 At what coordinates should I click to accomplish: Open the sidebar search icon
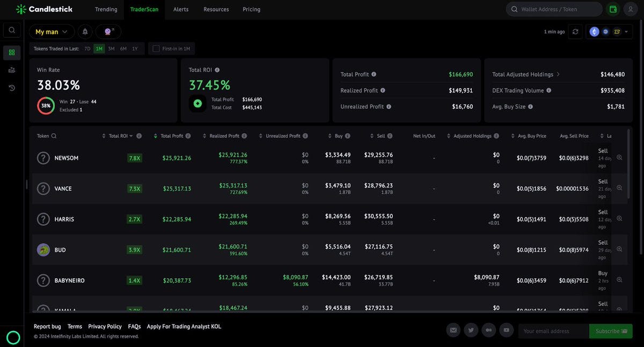pyautogui.click(x=12, y=30)
